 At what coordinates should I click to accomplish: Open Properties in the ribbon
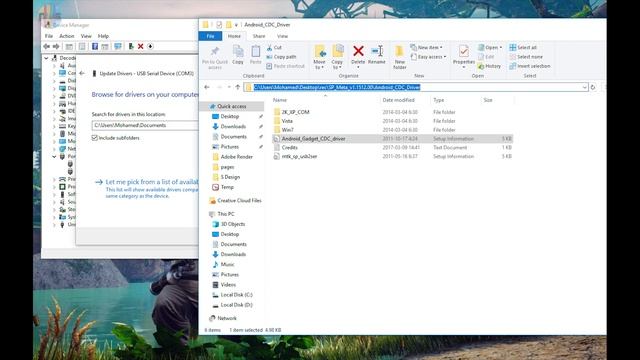464,56
